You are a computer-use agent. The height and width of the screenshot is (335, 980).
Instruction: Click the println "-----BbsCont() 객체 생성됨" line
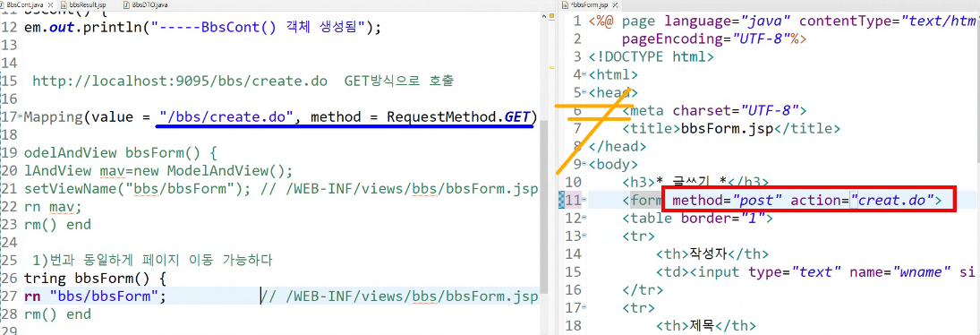202,28
